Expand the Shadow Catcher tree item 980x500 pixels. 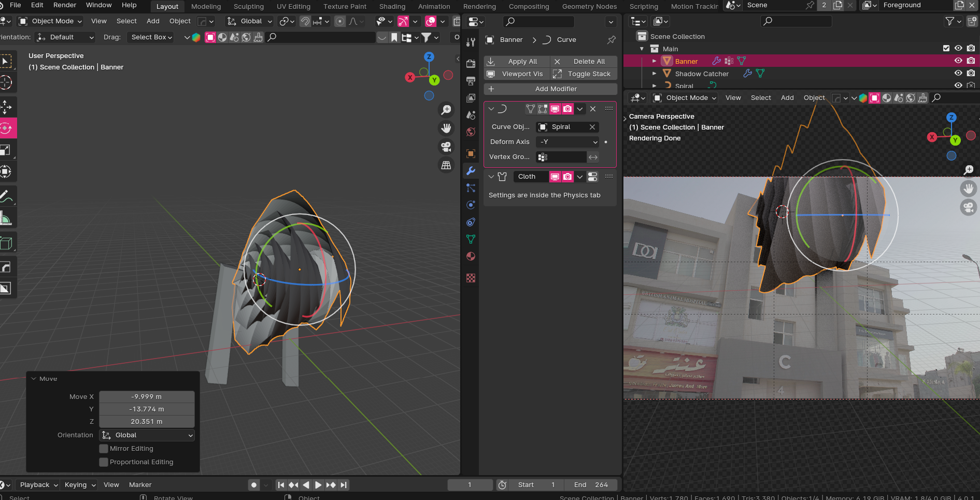(x=654, y=74)
